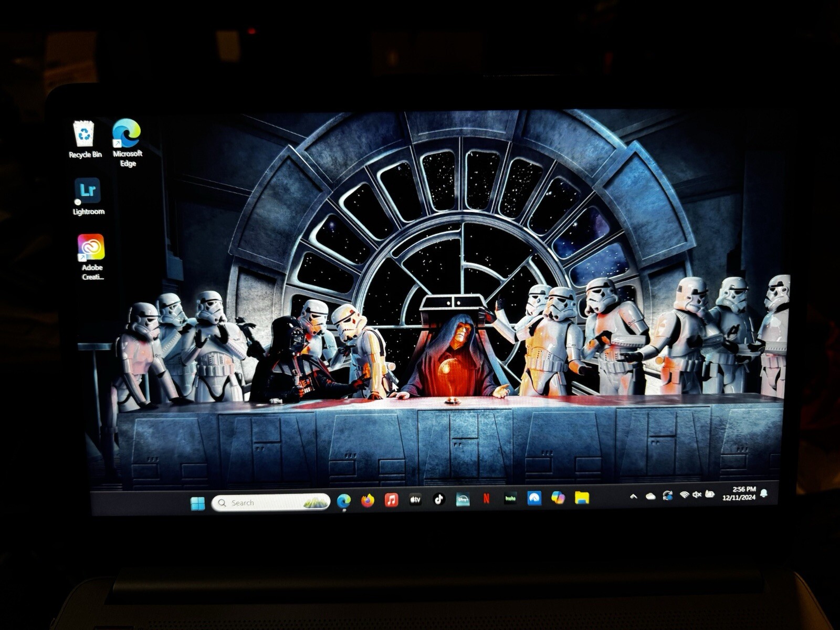Expand the hidden system tray icons
This screenshot has width=840, height=630.
tap(634, 496)
